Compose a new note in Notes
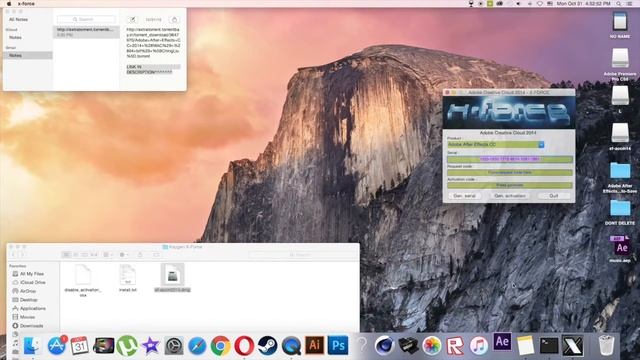 point(133,19)
